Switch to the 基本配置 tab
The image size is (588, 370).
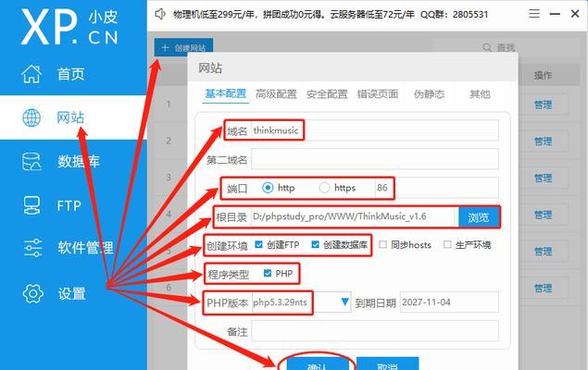225,93
